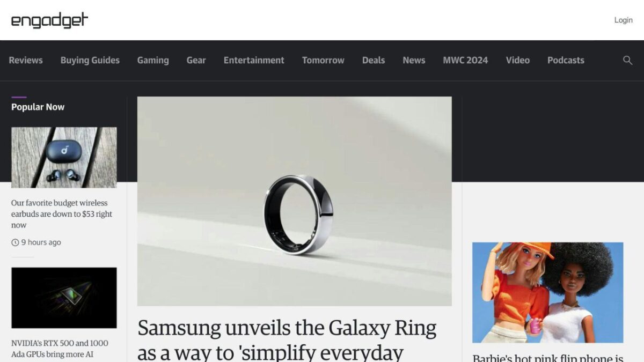Click the Login link

pyautogui.click(x=623, y=20)
